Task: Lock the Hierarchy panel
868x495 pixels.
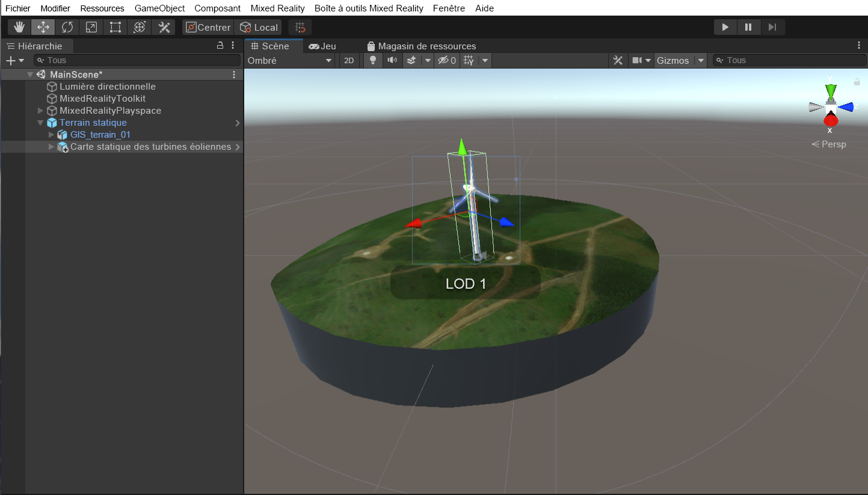Action: (220, 46)
